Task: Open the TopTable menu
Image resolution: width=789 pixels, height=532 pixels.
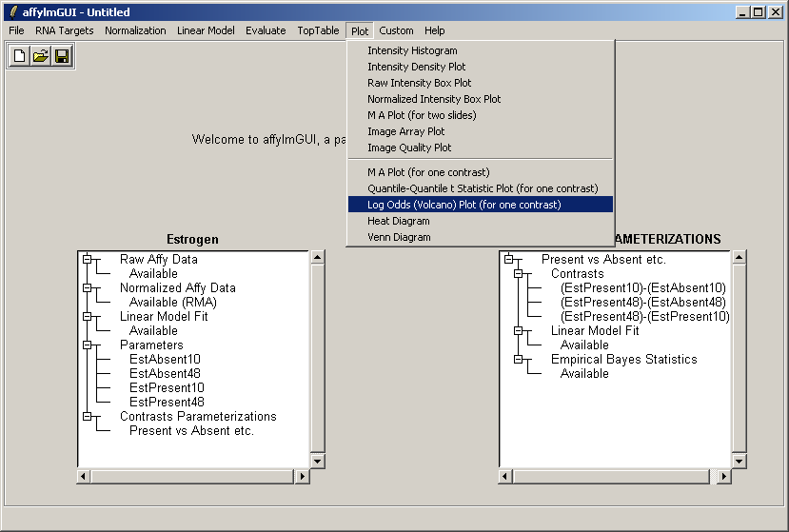Action: pos(318,30)
